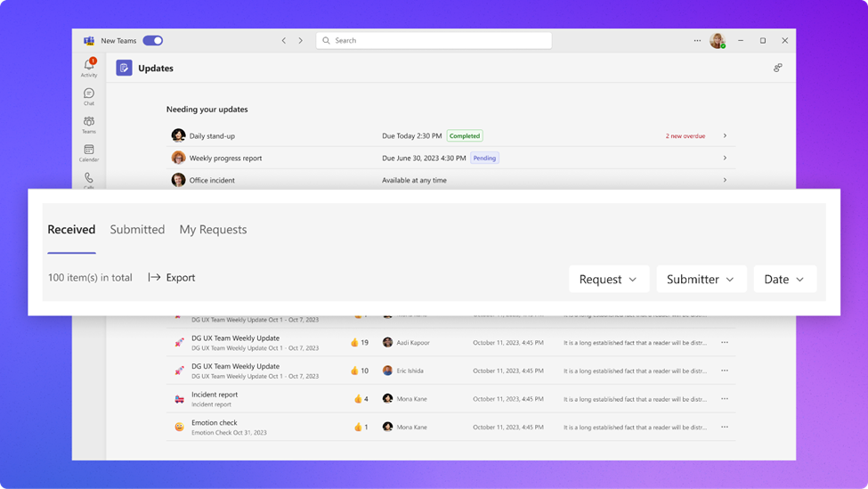Open more options on Eric Ishida row

point(725,371)
